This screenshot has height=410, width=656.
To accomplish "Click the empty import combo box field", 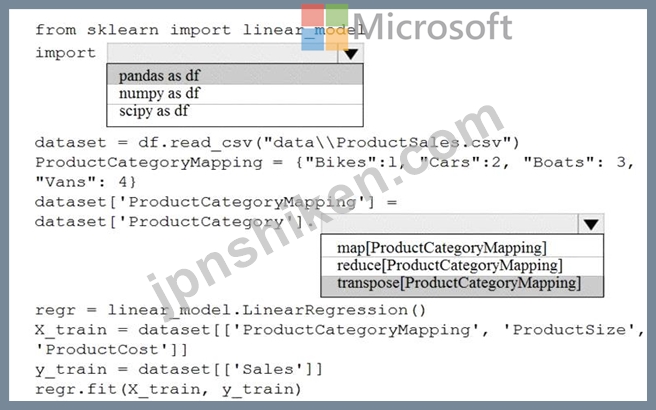I will tap(223, 54).
